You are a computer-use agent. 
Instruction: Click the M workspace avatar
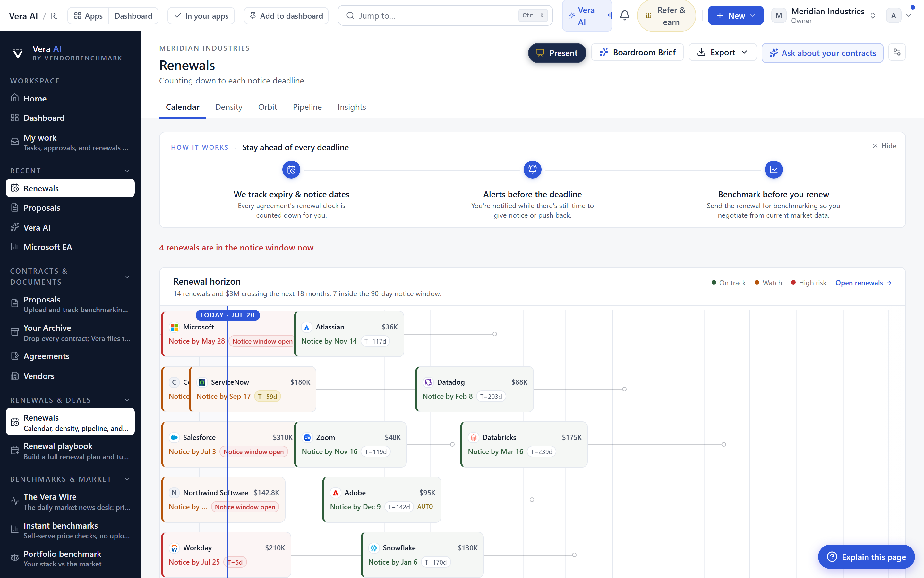(779, 16)
